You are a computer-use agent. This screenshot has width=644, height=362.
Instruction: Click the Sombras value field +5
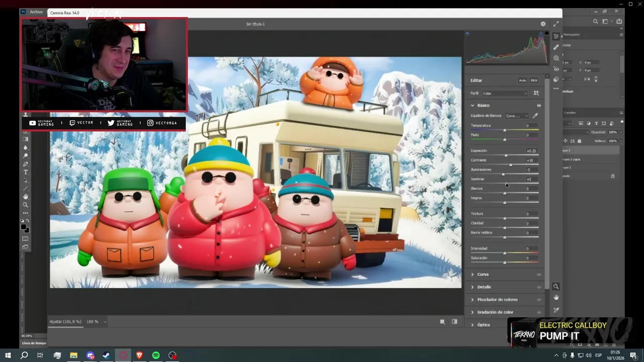coord(531,179)
